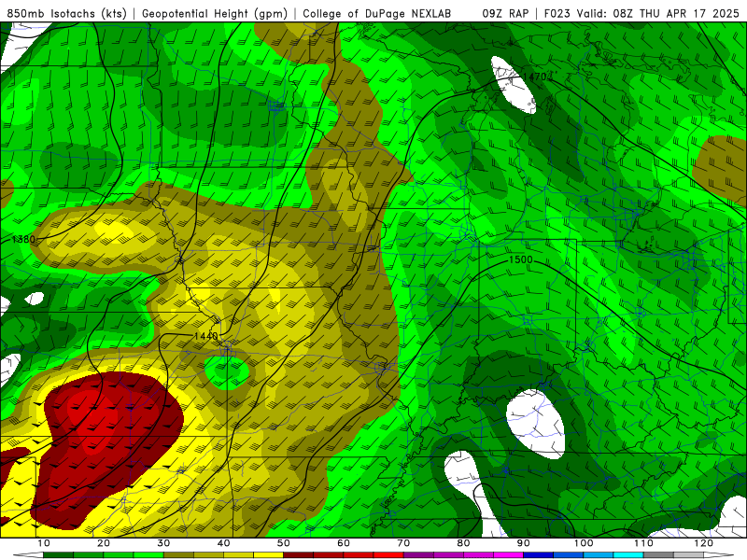Click the 20 kts color scale label
Image resolution: width=747 pixels, height=560 pixels.
click(x=104, y=543)
